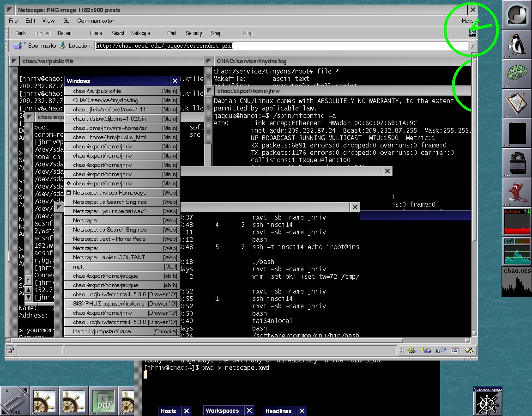532x416 pixels.
Task: Open the File menu
Action: (13, 21)
